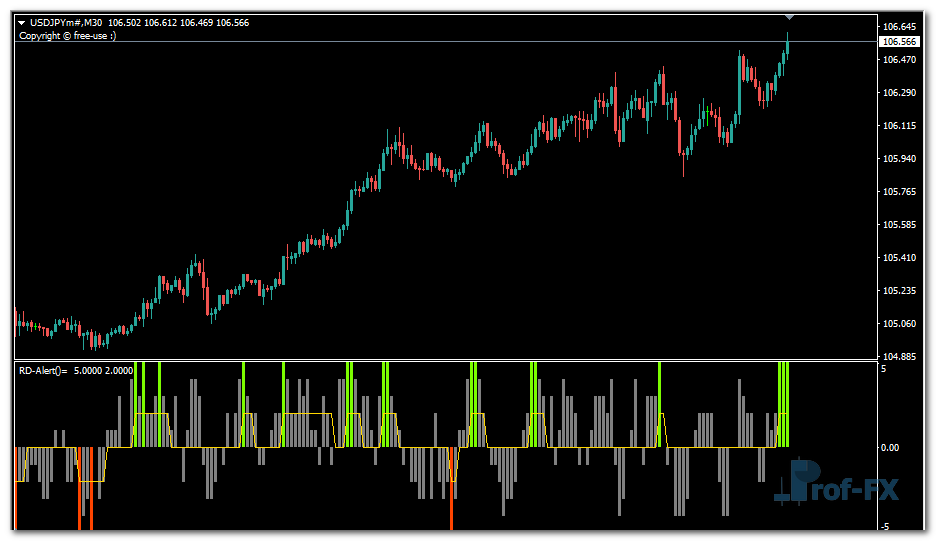The image size is (936, 541).
Task: Click the leftmost orange bar in RD-Alert
Action: (x=15, y=490)
